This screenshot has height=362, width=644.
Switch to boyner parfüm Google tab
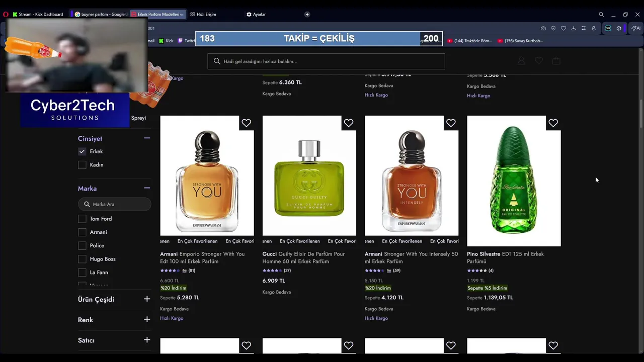[x=100, y=14]
